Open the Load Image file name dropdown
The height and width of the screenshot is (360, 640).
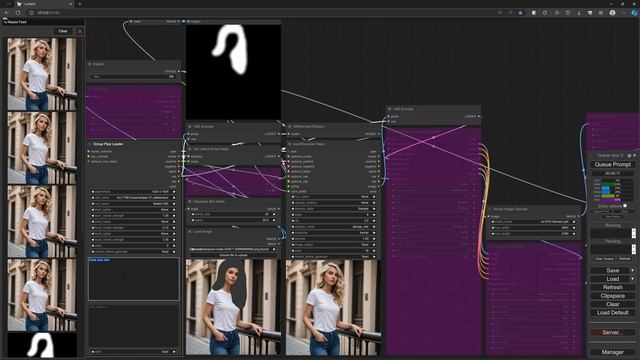coord(233,249)
